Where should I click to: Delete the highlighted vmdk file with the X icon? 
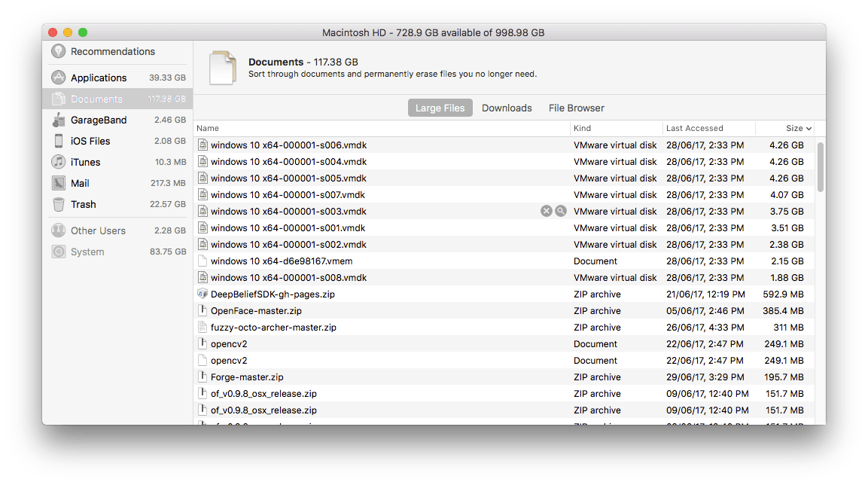pos(546,211)
